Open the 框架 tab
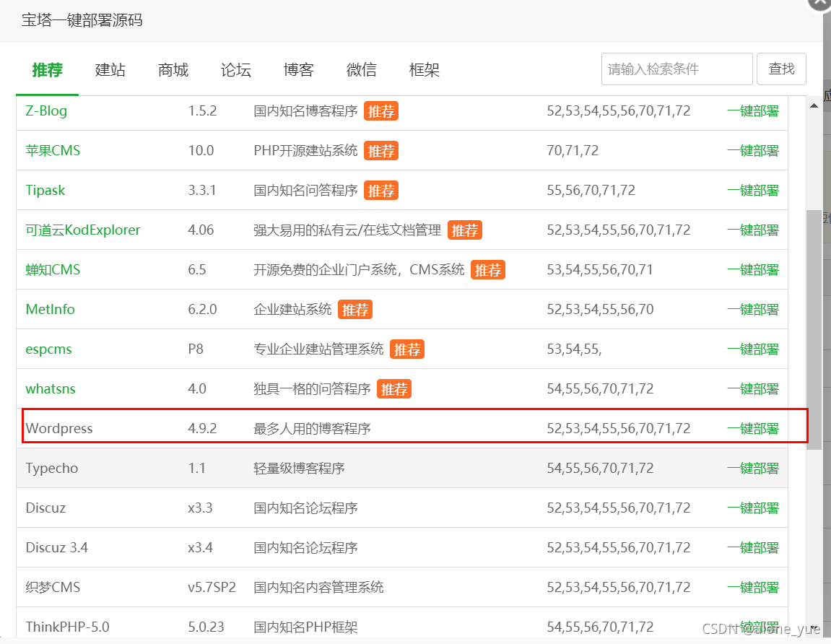Viewport: 831px width, 644px height. tap(425, 69)
